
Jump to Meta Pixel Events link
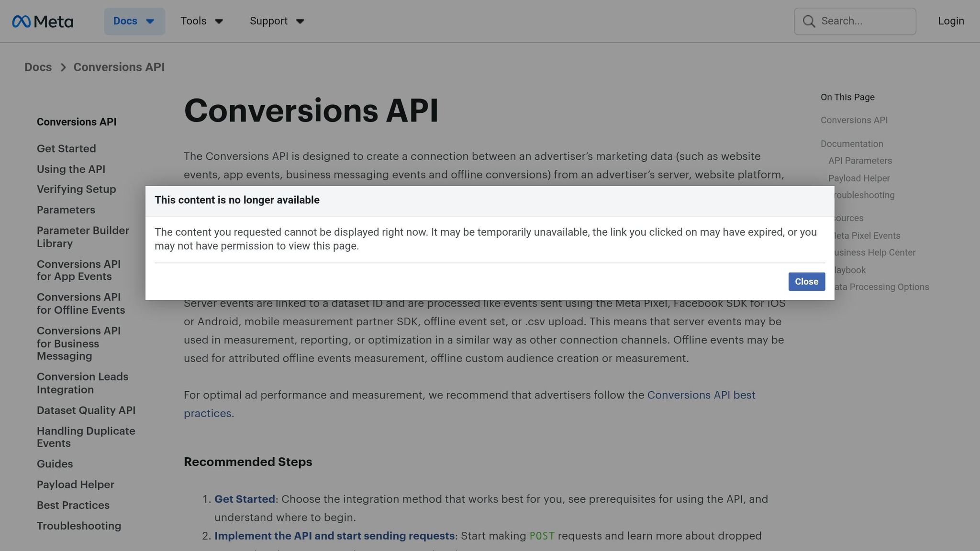(x=868, y=236)
